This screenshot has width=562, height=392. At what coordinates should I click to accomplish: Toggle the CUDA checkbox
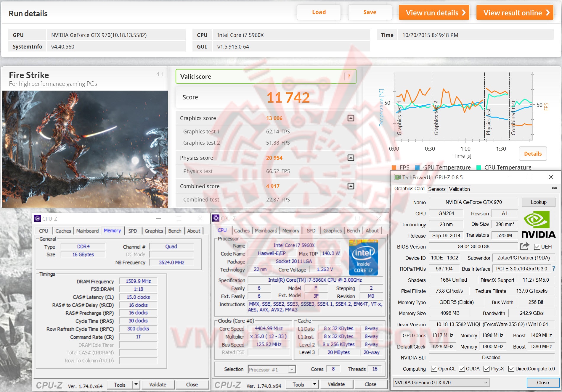tap(462, 369)
